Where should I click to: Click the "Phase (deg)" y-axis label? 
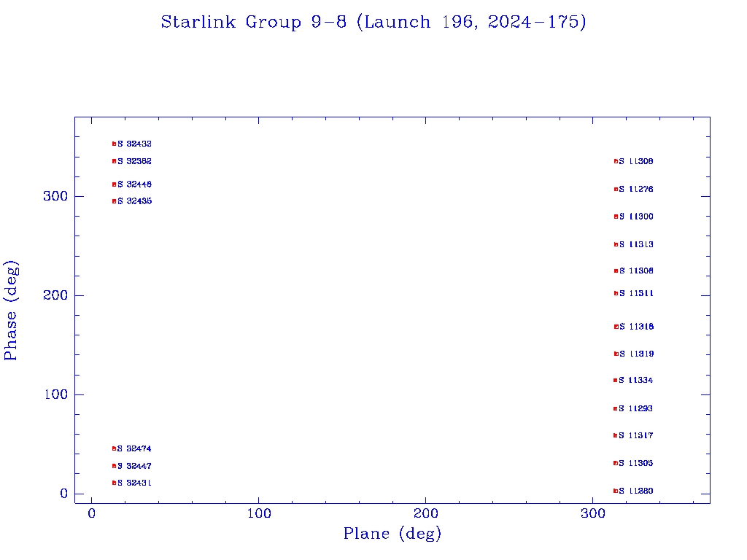[12, 311]
